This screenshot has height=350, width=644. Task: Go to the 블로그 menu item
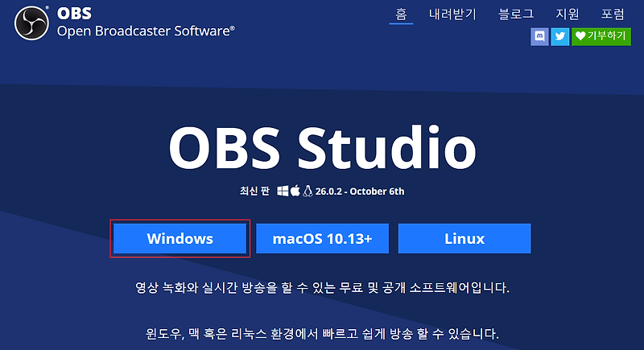[x=516, y=14]
